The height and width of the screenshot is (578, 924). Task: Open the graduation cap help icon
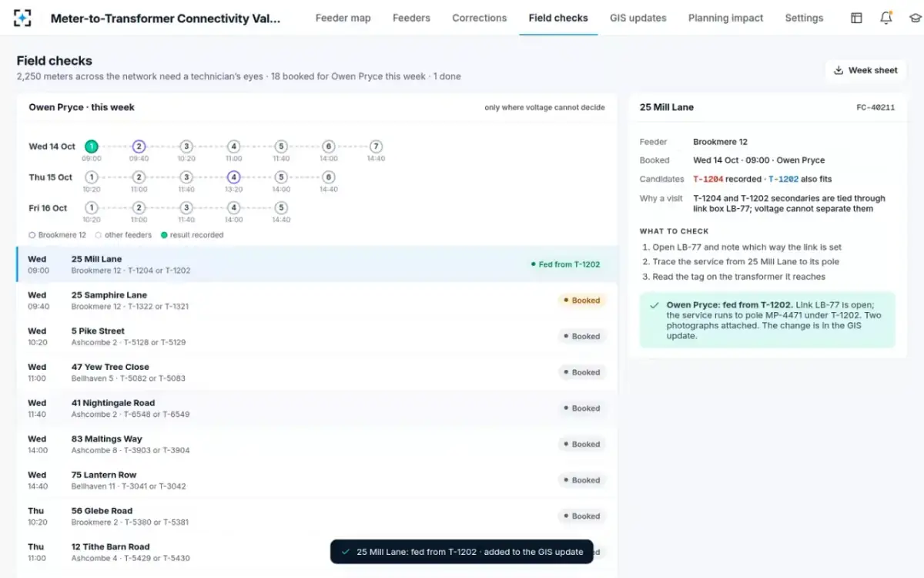tap(915, 18)
